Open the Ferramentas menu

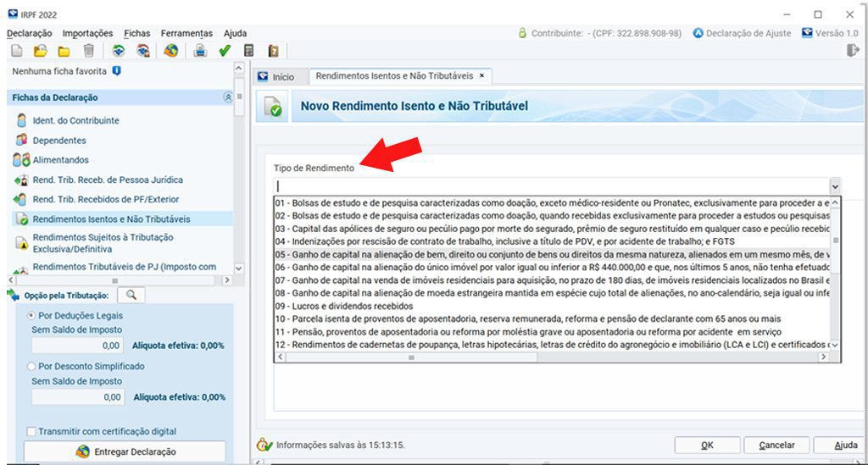pyautogui.click(x=186, y=33)
